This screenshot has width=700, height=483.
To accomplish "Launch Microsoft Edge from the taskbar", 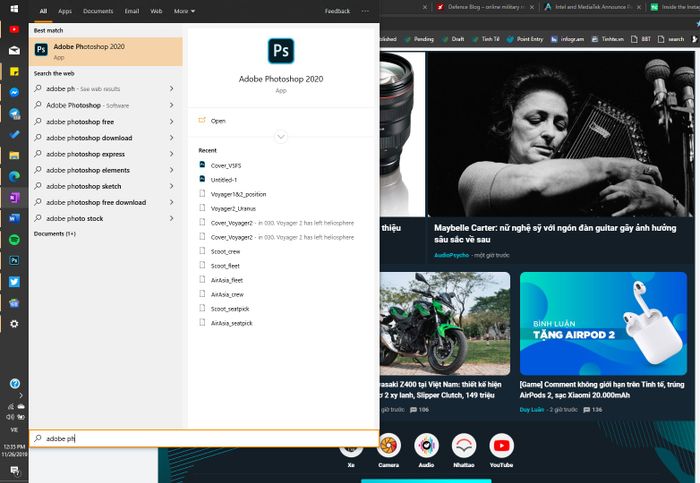I will coord(14,176).
